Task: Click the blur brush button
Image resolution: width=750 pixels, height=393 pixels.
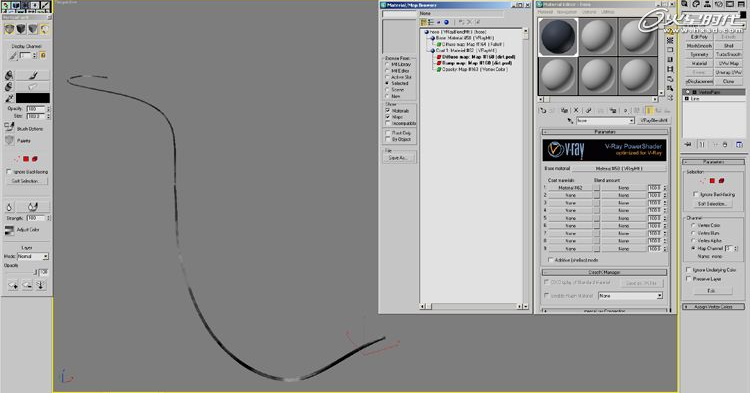Action: click(33, 207)
